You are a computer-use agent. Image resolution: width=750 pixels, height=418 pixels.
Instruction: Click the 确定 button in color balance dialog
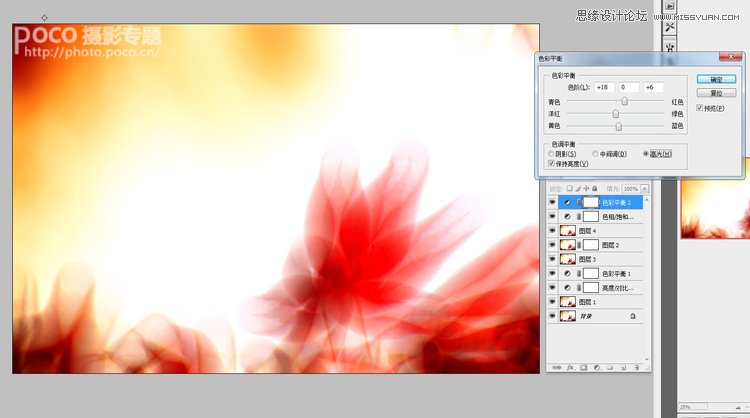[715, 79]
